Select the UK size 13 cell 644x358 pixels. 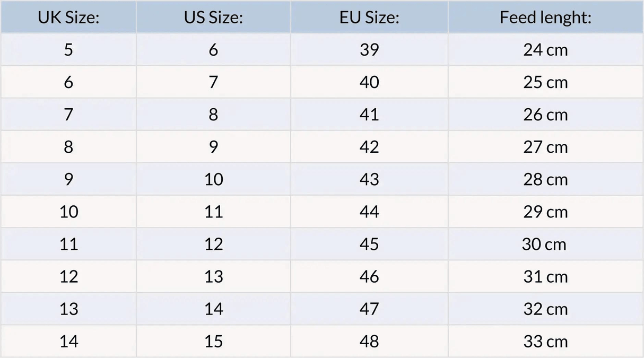(x=68, y=309)
